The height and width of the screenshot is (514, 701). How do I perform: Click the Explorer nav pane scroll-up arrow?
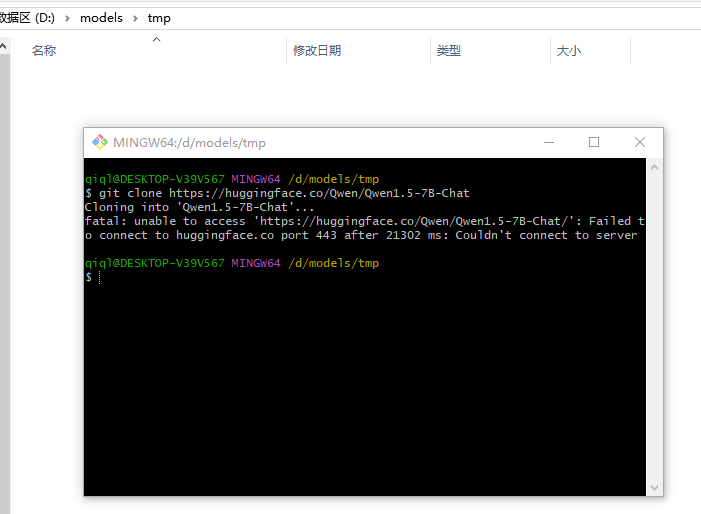[3, 46]
